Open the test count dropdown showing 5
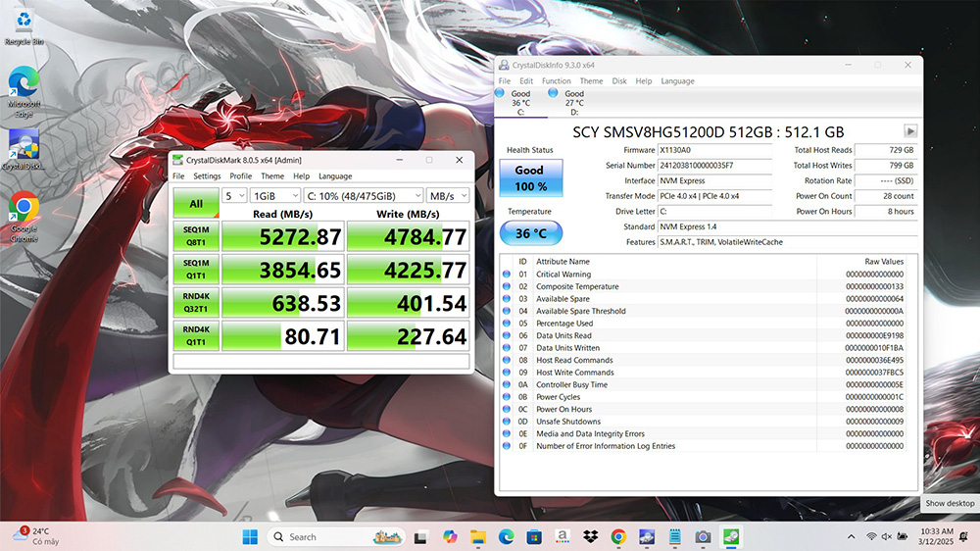Screen dimensions: 980x551 [234, 196]
